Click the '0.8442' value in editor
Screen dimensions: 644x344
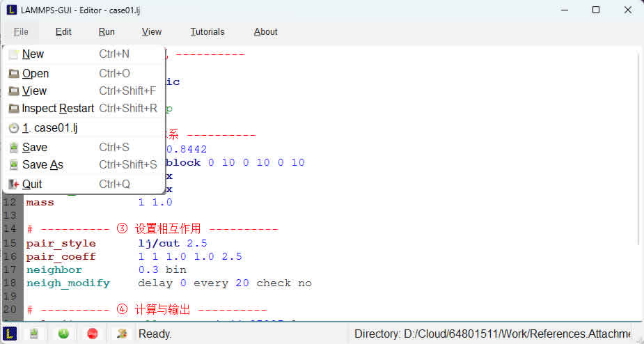[187, 149]
